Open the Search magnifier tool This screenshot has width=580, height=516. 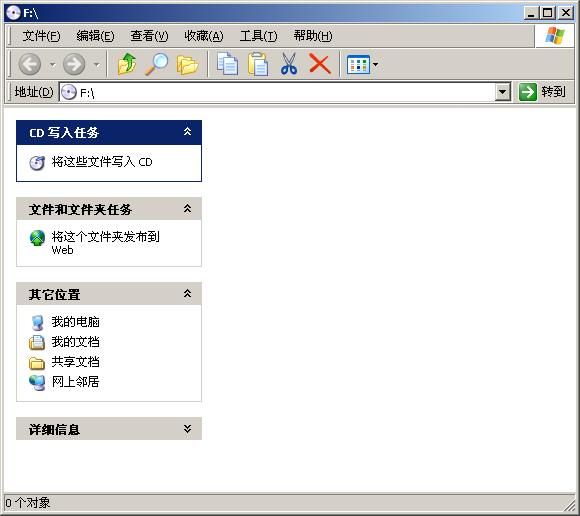[x=157, y=64]
